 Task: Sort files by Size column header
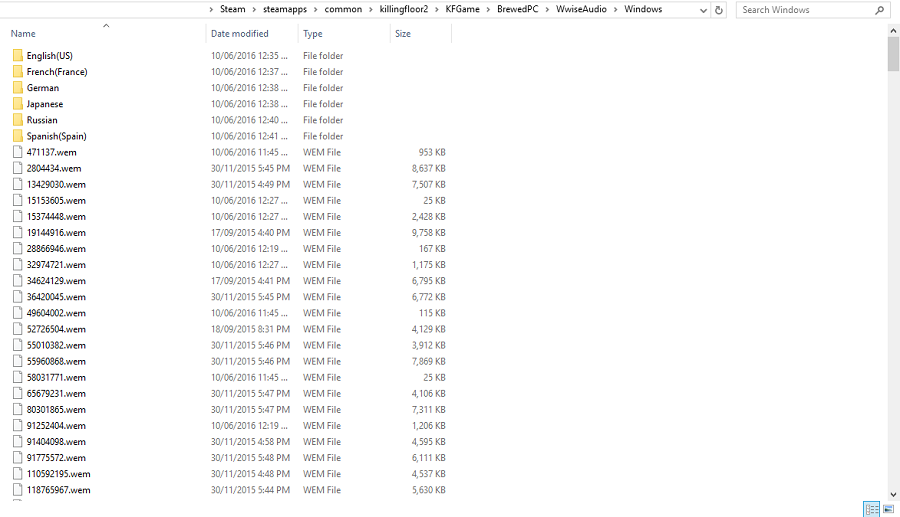click(x=403, y=34)
